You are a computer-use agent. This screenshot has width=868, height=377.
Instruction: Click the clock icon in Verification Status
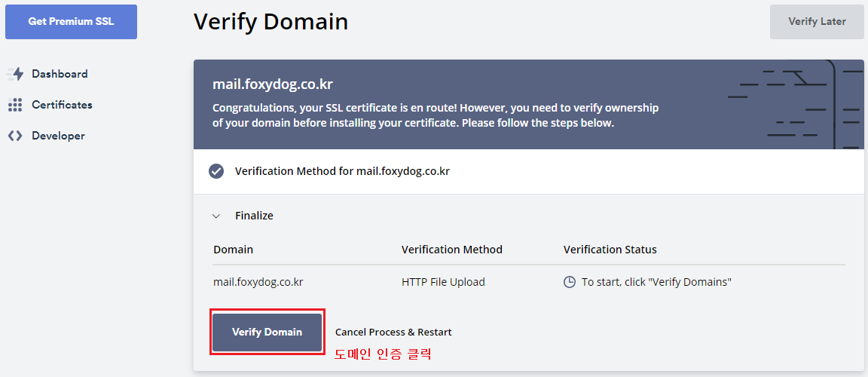569,282
